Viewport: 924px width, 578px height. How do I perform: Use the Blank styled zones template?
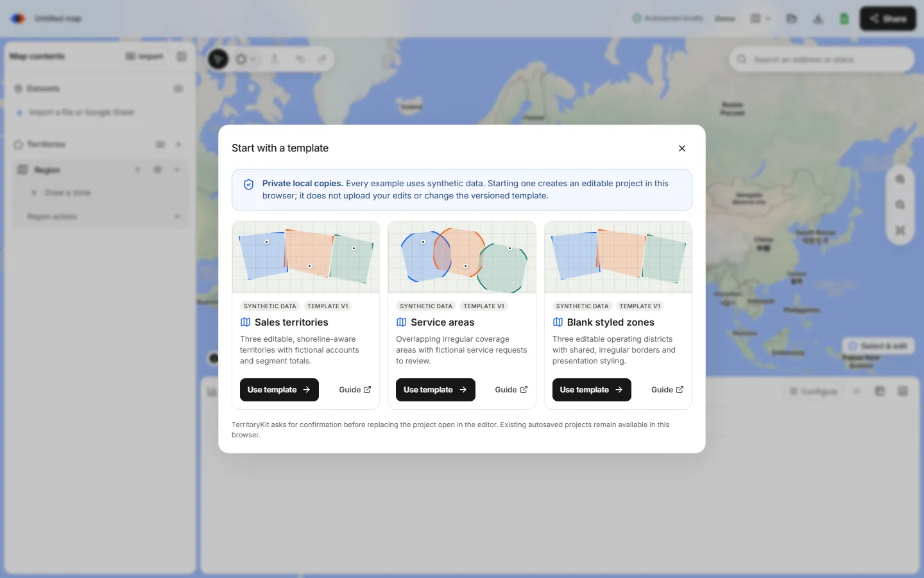tap(592, 390)
